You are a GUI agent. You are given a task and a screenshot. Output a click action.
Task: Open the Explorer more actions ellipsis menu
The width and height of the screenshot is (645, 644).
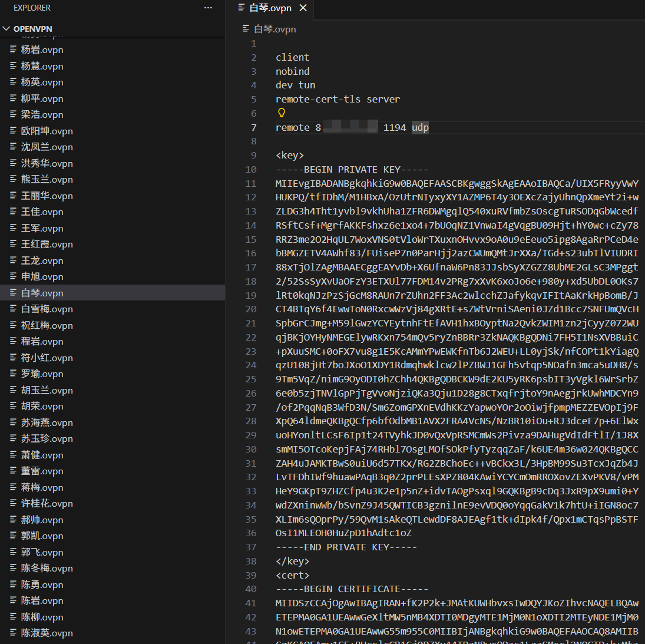[208, 8]
